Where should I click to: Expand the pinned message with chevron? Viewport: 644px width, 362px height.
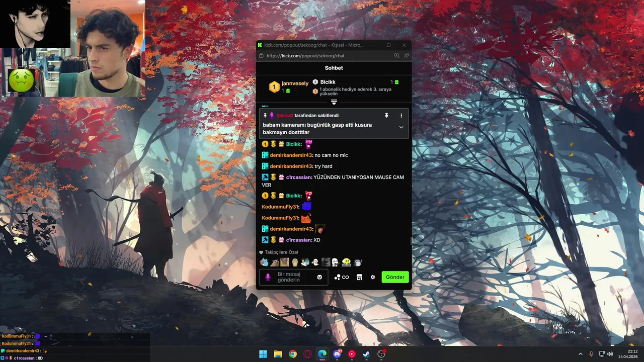click(x=401, y=127)
